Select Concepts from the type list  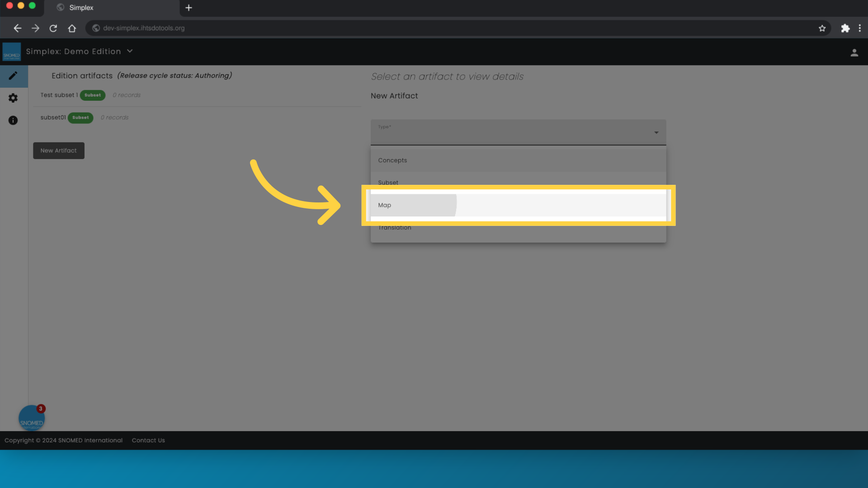click(x=518, y=160)
